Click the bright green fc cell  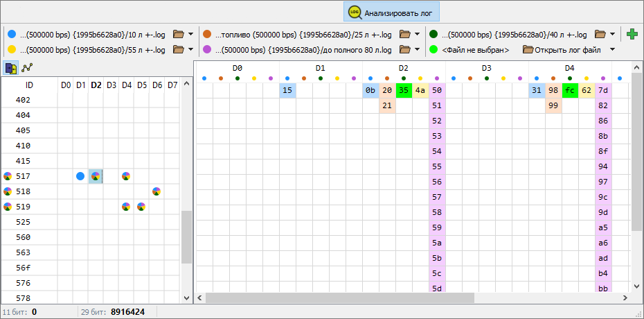click(x=570, y=91)
